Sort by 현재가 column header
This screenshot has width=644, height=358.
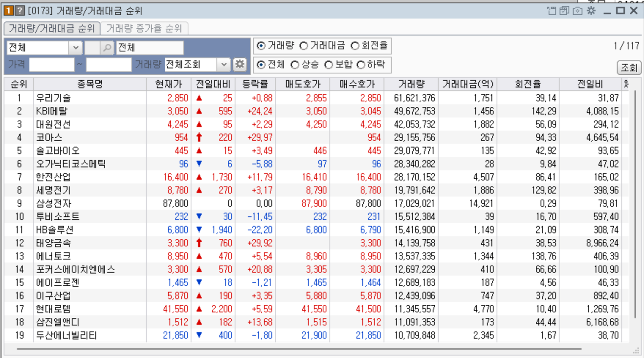coord(169,84)
